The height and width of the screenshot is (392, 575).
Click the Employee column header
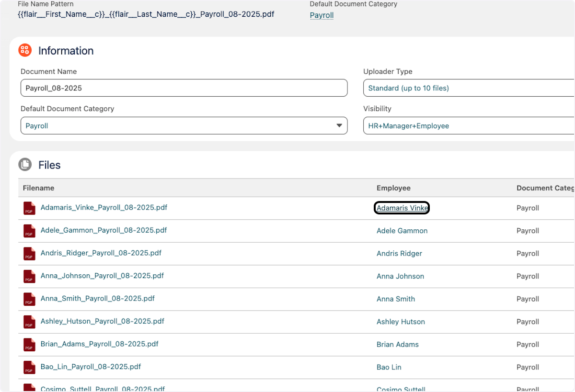coord(393,188)
